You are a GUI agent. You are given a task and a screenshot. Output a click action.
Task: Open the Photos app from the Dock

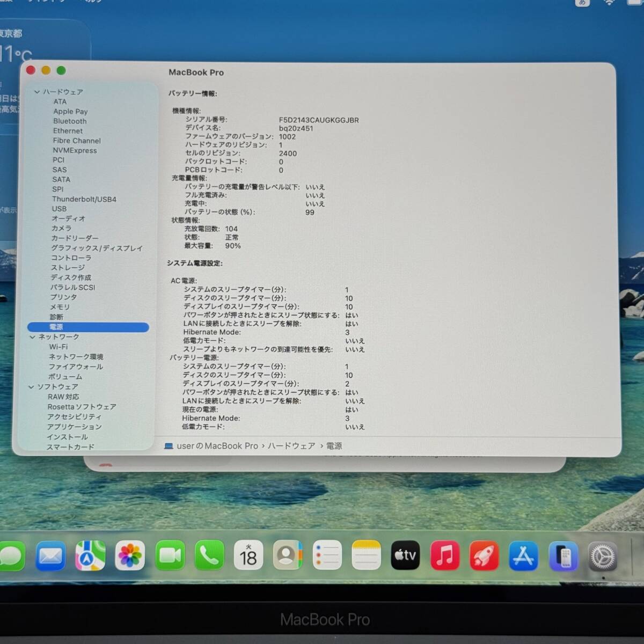tap(130, 555)
